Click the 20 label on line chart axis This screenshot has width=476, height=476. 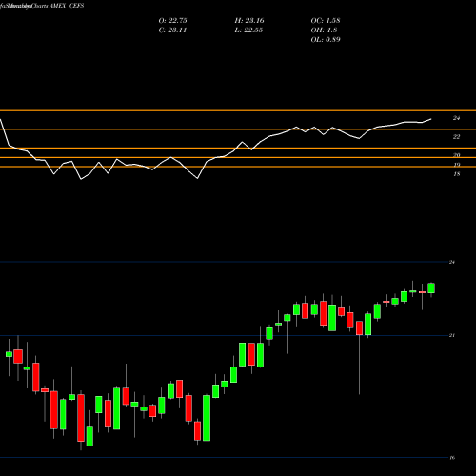(456, 155)
